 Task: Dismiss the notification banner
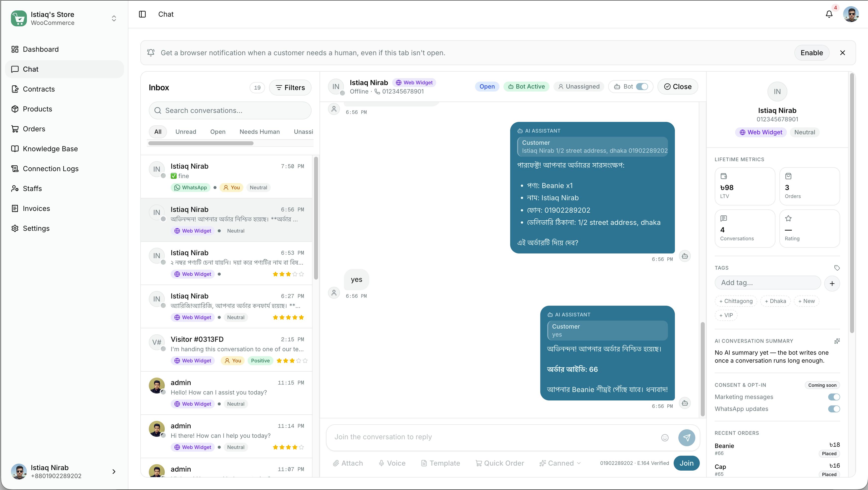click(842, 53)
